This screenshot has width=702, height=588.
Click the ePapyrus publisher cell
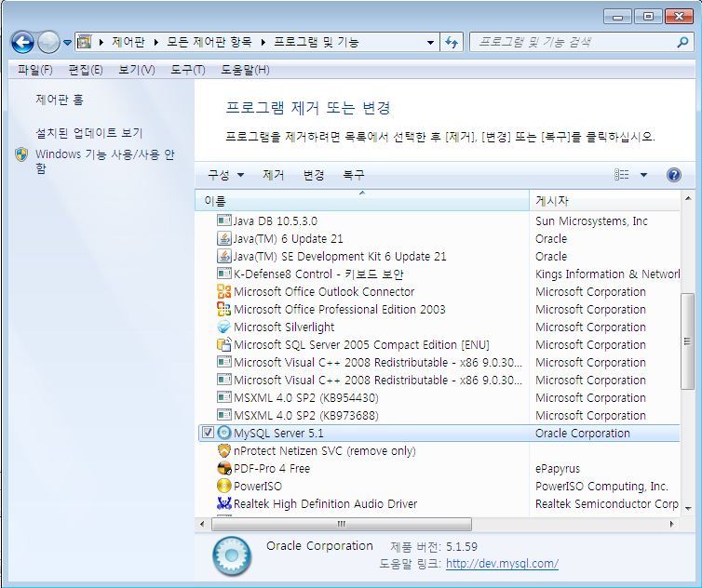(x=558, y=468)
